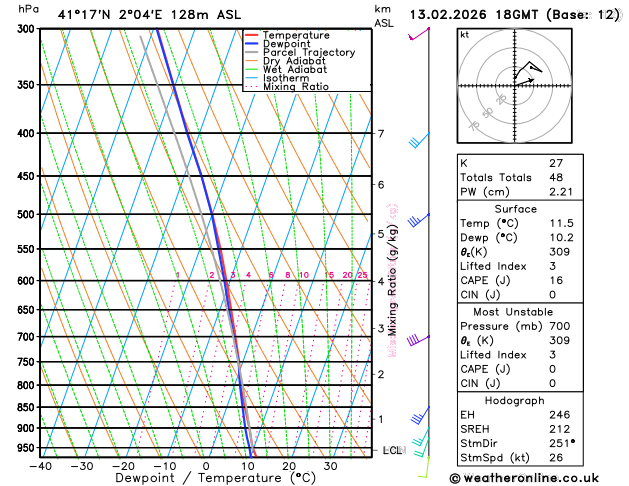Click the 'Most Unstable' section heading
Image resolution: width=629 pixels, height=486 pixels.
(x=513, y=312)
